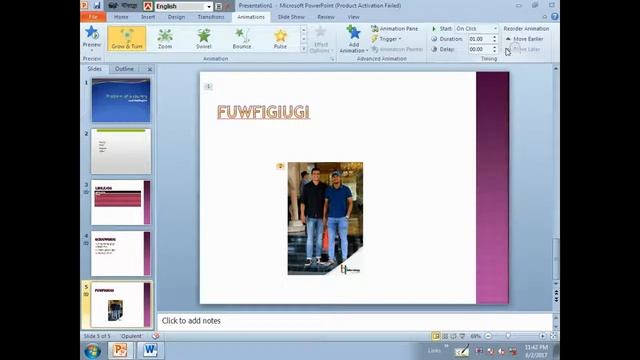This screenshot has width=640, height=360.
Task: Click the zoom in plus button
Action: point(542,336)
